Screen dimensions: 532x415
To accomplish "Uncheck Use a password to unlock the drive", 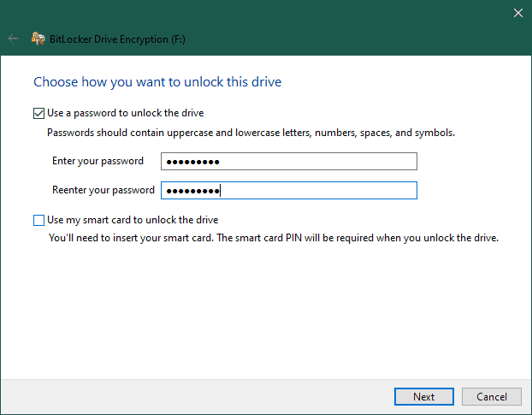I will (38, 113).
